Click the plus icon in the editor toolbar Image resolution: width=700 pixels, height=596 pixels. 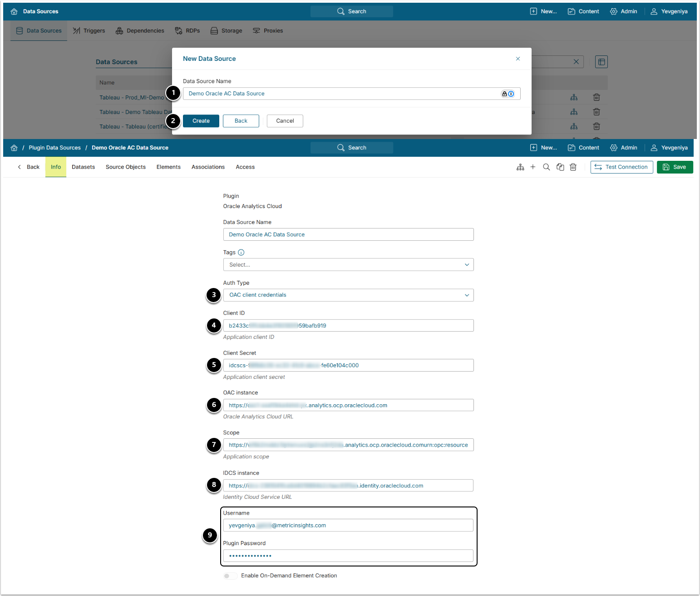[533, 167]
